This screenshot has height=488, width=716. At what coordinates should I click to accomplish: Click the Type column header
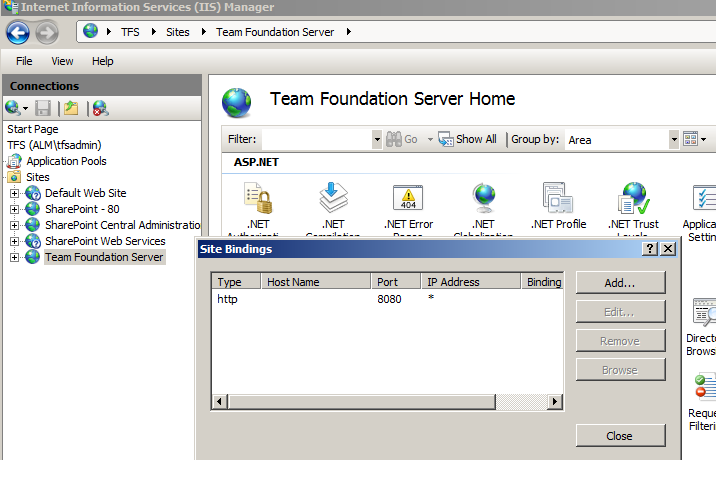236,282
